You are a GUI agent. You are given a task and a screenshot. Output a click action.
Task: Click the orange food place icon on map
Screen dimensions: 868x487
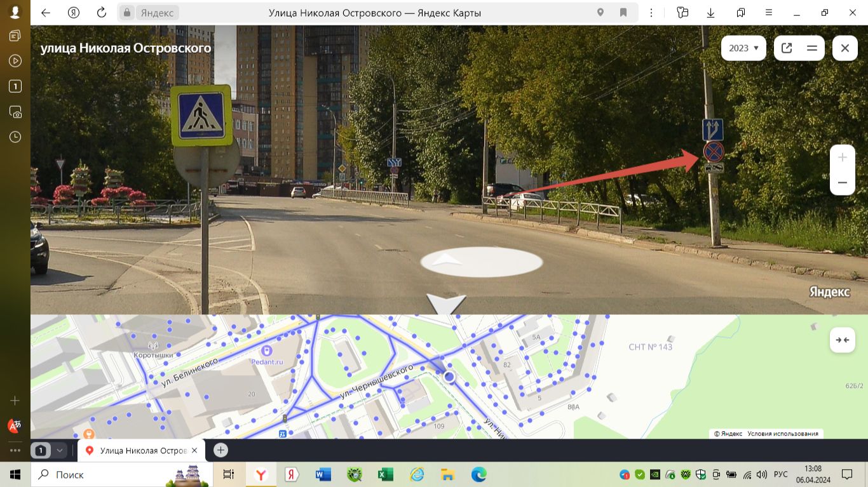pyautogui.click(x=89, y=434)
